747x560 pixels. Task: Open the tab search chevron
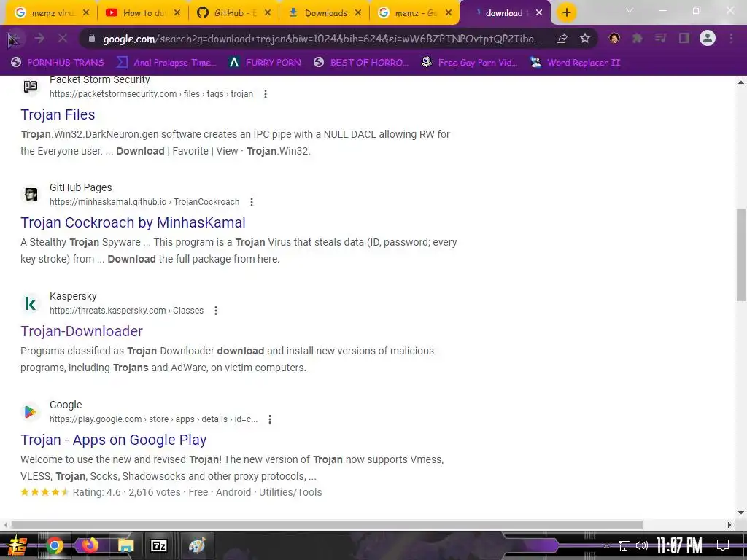[630, 10]
